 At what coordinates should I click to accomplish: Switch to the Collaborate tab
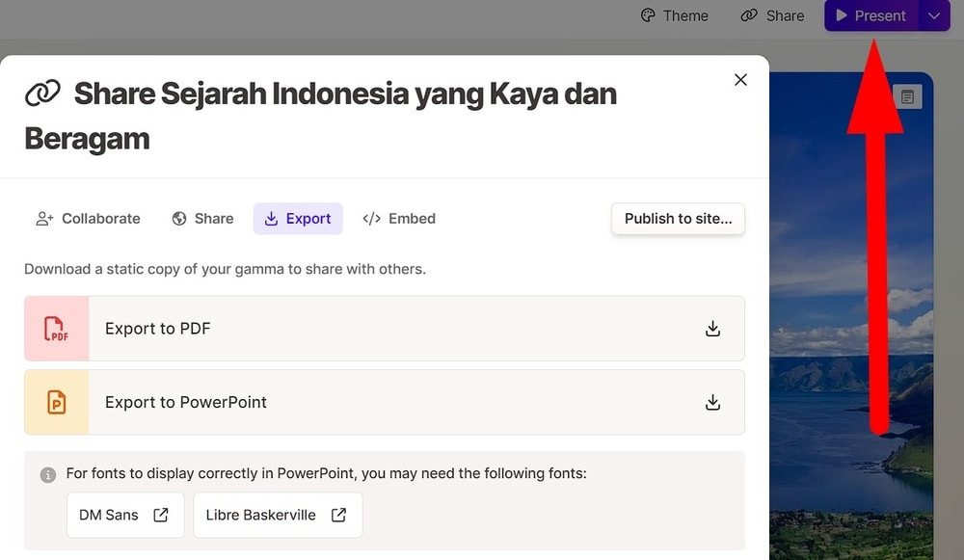pos(88,219)
